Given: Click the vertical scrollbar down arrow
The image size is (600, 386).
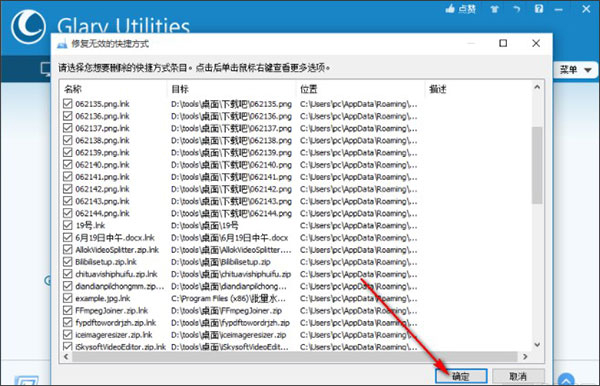Looking at the screenshot, I should pyautogui.click(x=537, y=344).
